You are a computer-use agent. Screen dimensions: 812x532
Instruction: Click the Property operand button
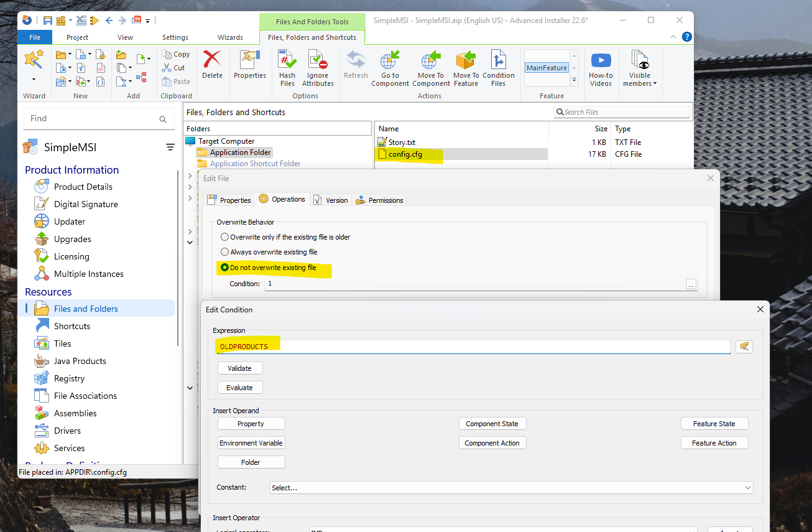pyautogui.click(x=251, y=424)
